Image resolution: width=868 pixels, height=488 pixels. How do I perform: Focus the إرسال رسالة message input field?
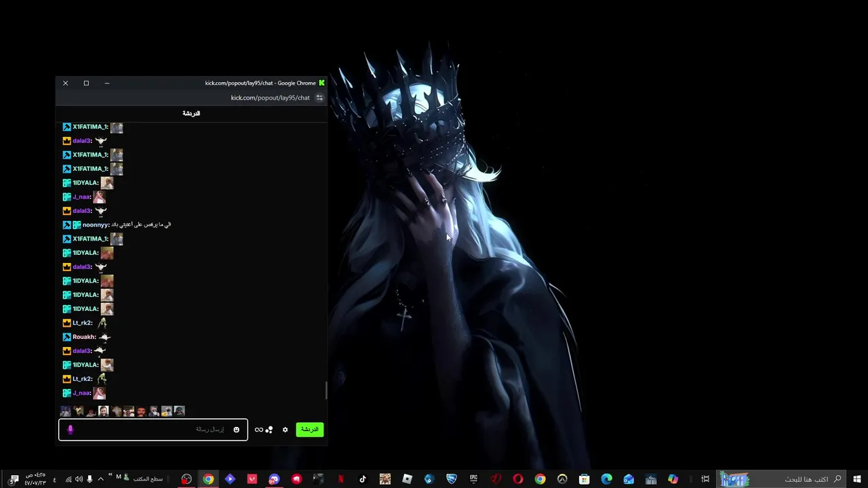(x=153, y=430)
